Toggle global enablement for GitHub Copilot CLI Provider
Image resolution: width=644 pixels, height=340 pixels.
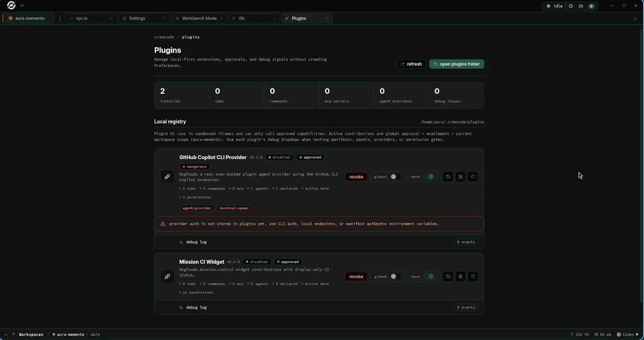[395, 177]
